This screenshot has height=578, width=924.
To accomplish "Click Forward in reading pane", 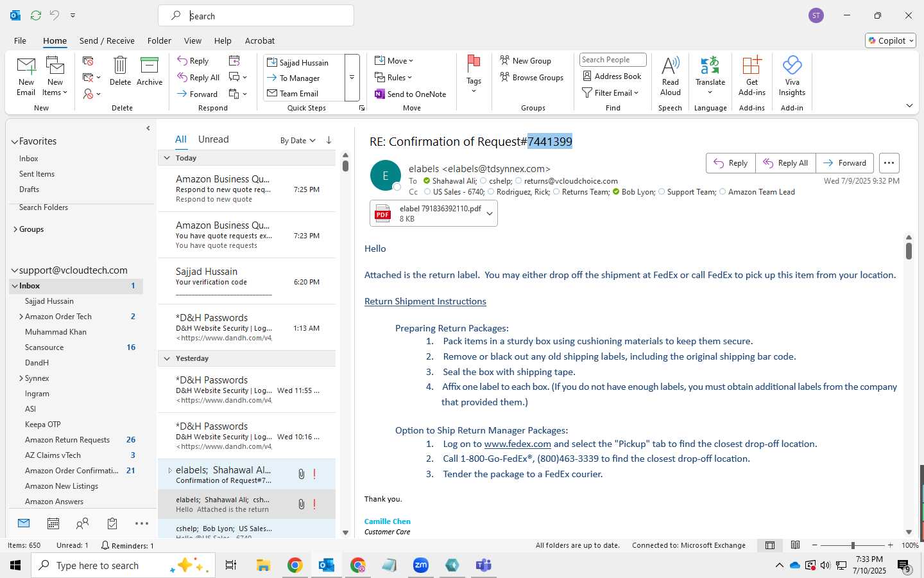I will coord(845,163).
